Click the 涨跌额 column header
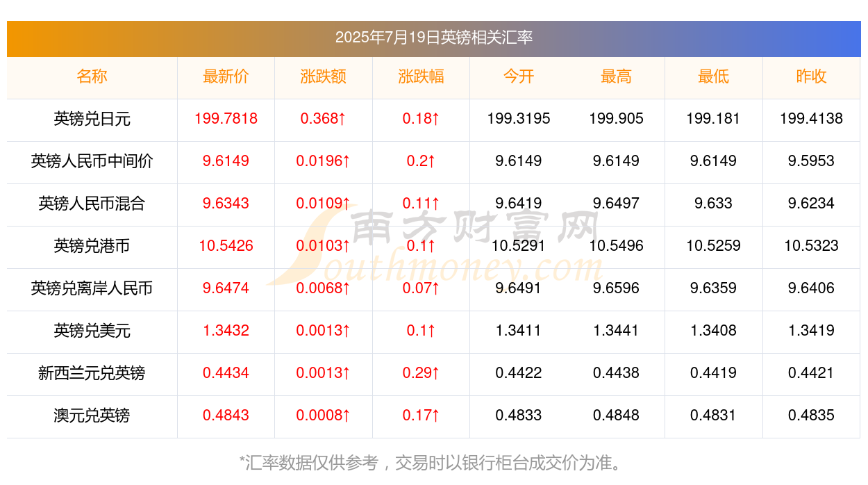This screenshot has width=868, height=485. tap(323, 76)
